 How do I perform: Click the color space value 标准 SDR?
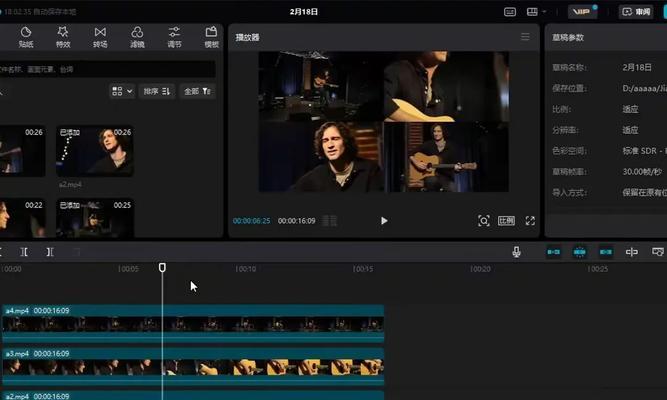(x=644, y=151)
